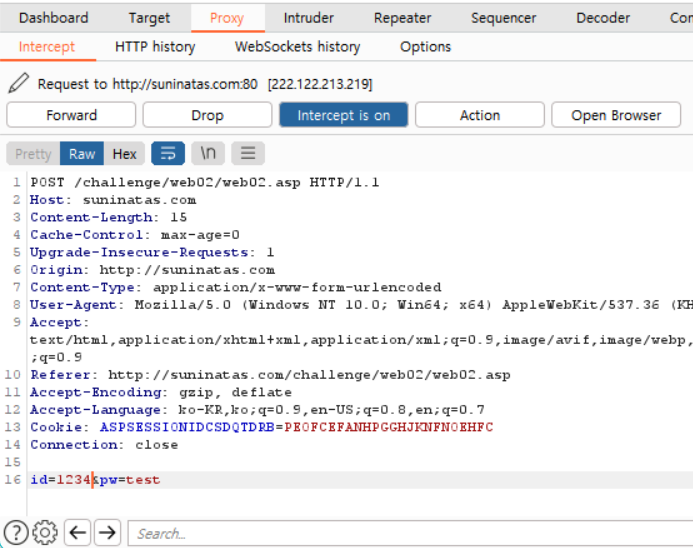
Task: Click the POST /challenge/web02/web02.asp request line
Action: click(x=205, y=182)
